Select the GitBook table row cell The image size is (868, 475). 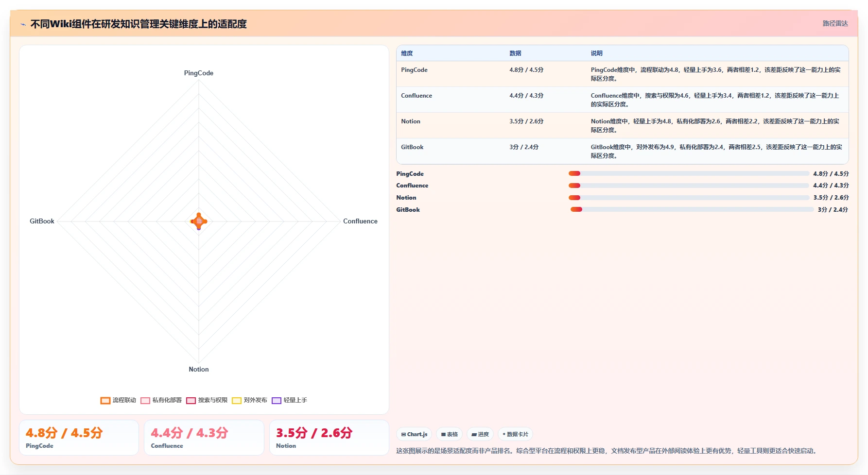click(412, 147)
